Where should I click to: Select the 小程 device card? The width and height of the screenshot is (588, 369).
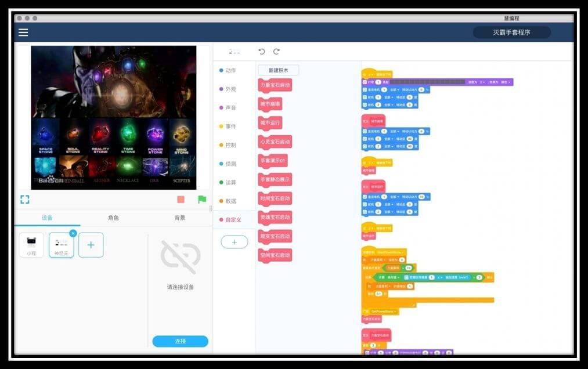click(31, 245)
